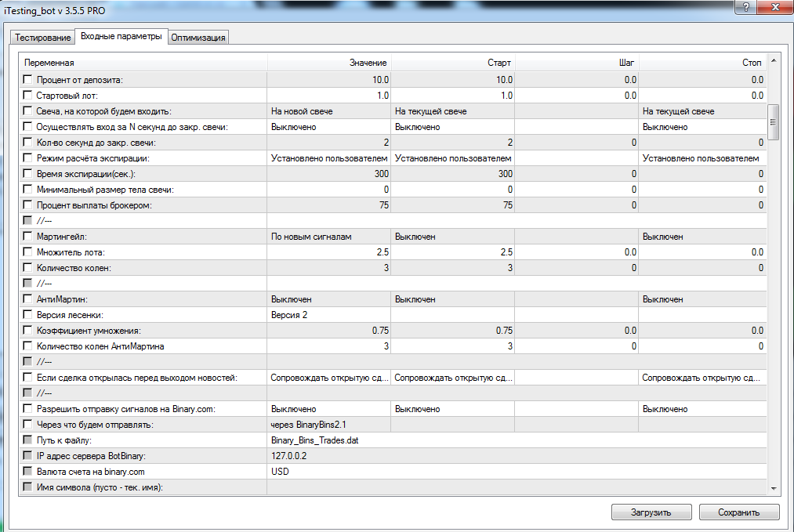Tick the 'Стартовый лот' checkbox
Viewport: 794px width, 532px height.
[28, 96]
